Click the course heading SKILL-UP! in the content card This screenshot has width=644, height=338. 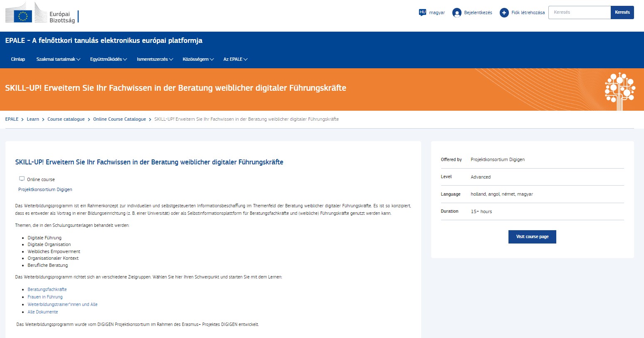[149, 162]
